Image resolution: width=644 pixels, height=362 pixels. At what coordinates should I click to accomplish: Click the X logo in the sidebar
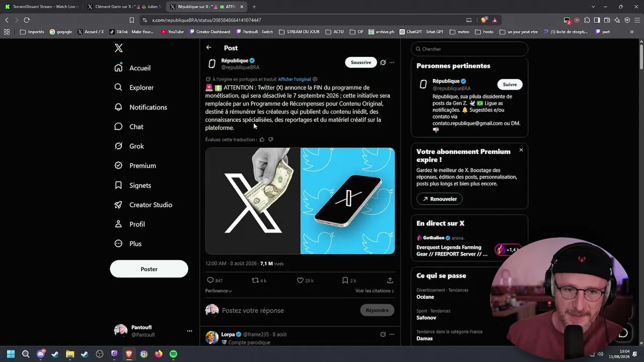(x=119, y=48)
